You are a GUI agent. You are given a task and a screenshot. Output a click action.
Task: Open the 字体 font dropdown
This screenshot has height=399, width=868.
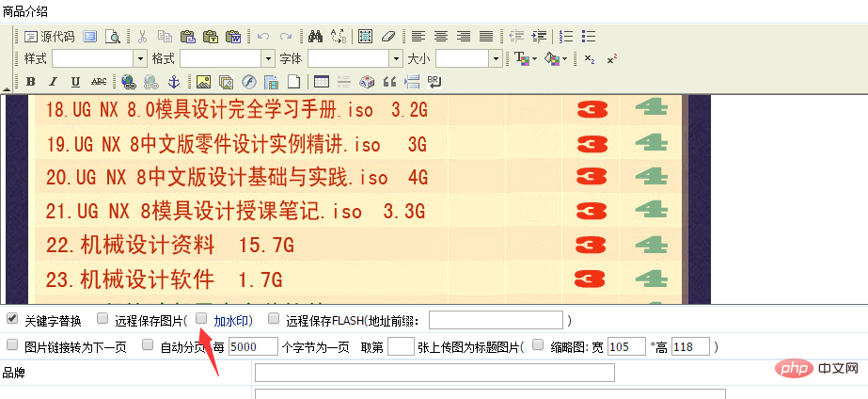396,58
